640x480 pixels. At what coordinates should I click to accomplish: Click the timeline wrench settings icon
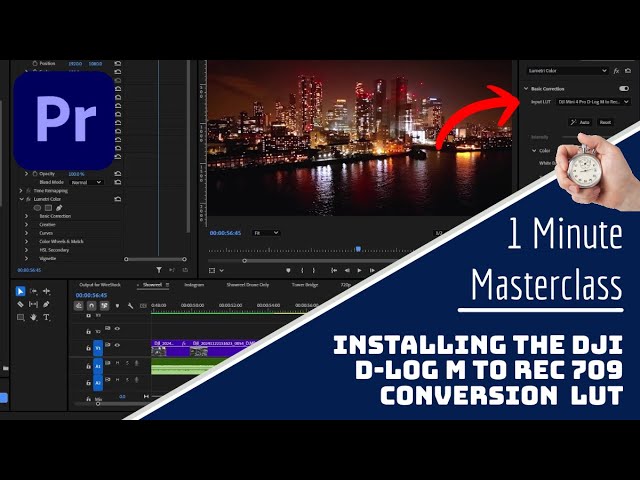point(130,305)
